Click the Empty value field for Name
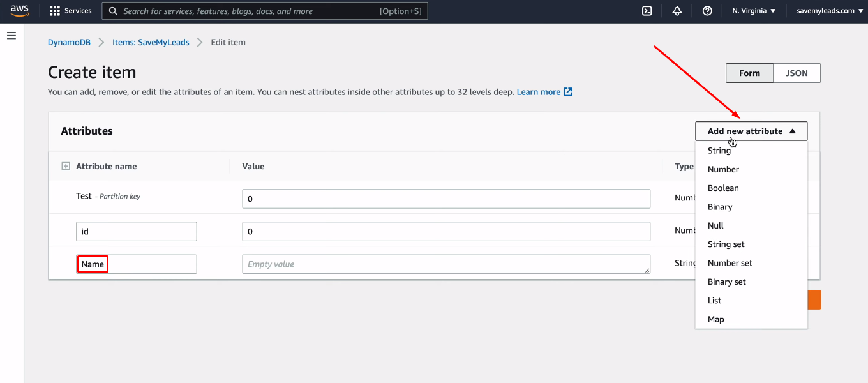This screenshot has height=383, width=868. click(446, 264)
